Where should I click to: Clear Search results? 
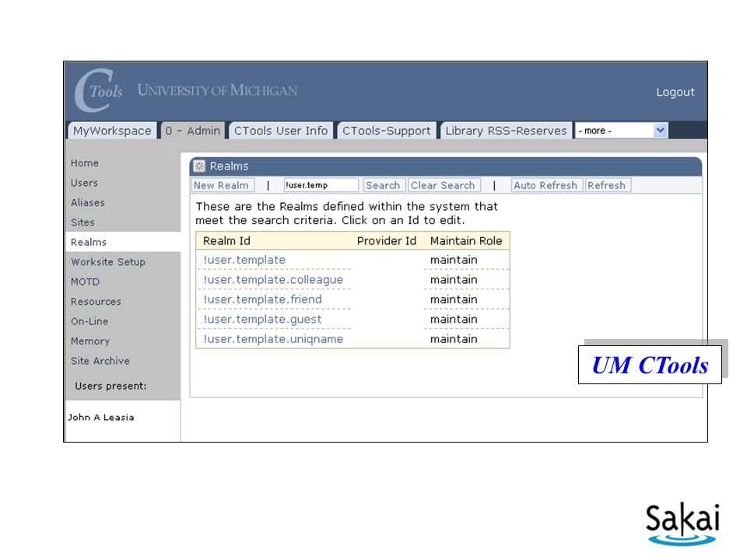click(443, 185)
